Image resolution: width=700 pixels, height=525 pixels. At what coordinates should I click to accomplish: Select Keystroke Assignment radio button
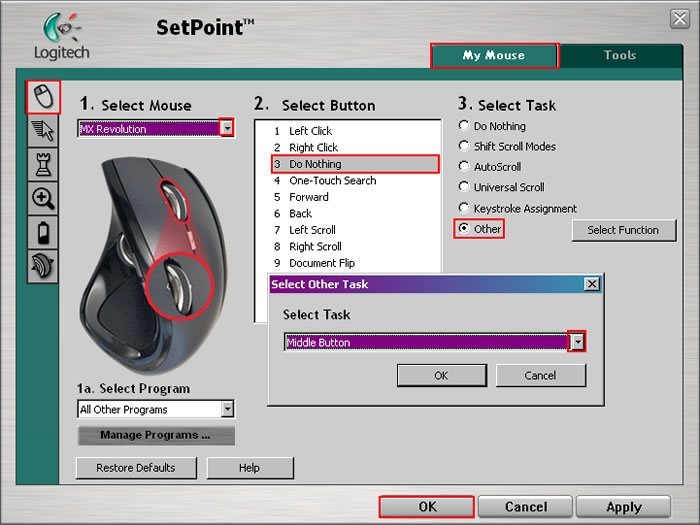(x=464, y=208)
